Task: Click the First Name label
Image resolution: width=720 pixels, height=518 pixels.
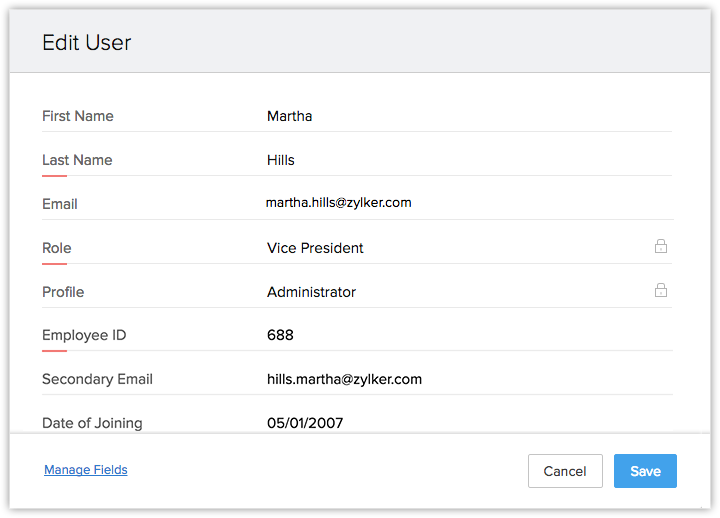Action: 78,116
